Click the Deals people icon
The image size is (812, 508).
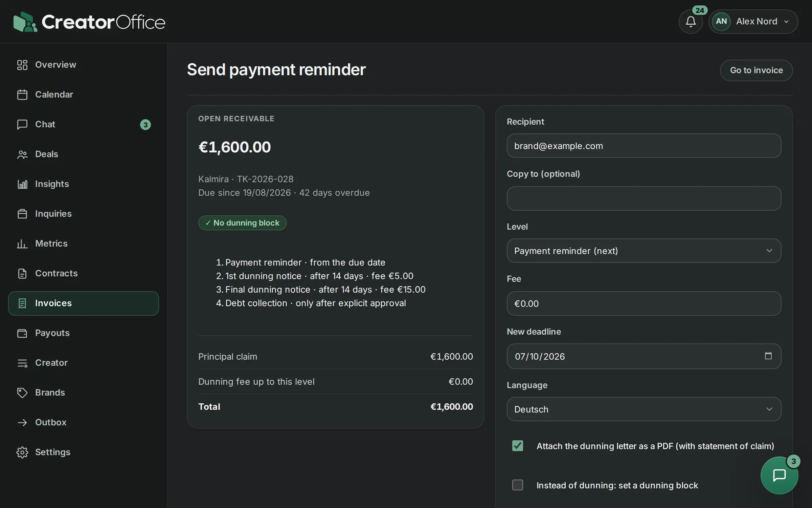coord(22,154)
